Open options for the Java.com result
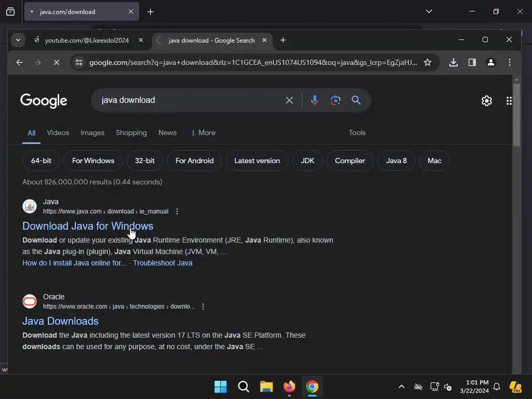 [177, 211]
